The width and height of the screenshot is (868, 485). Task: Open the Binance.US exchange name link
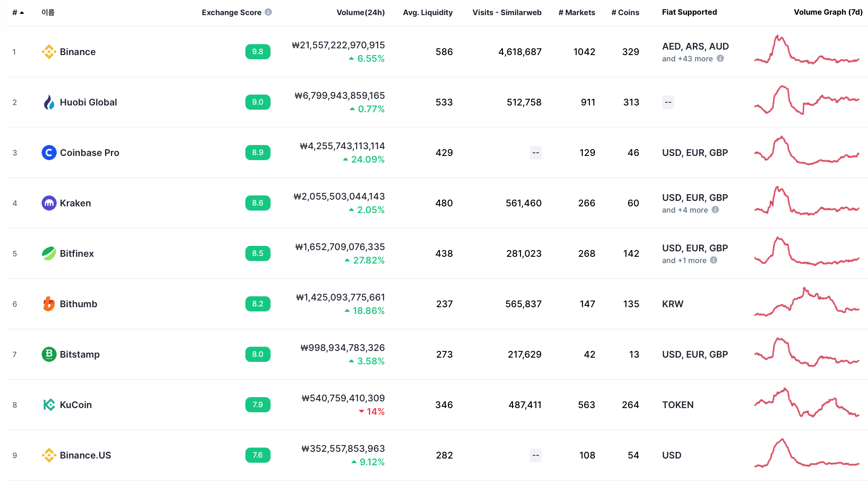[85, 455]
